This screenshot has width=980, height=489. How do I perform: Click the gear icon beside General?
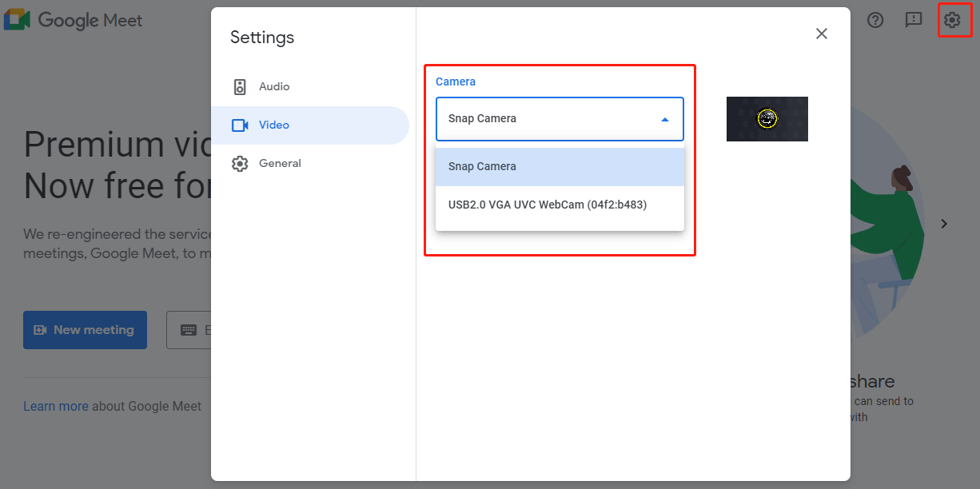coord(240,164)
